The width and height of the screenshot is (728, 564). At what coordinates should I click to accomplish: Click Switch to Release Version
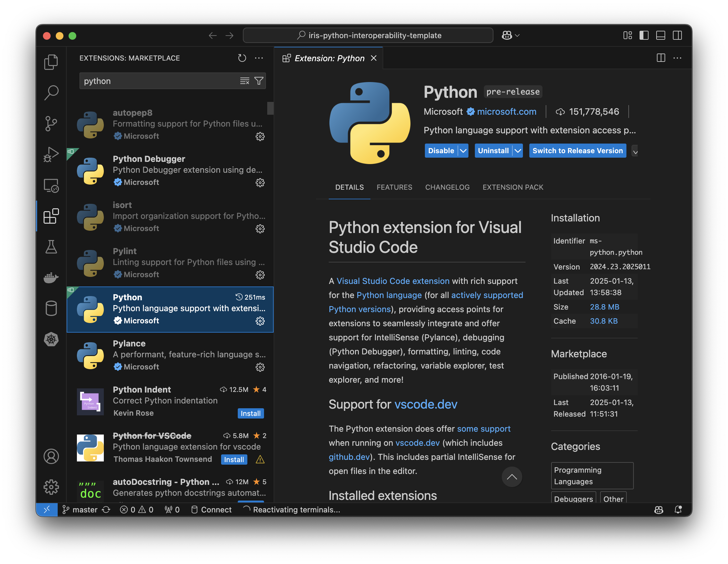pyautogui.click(x=578, y=151)
